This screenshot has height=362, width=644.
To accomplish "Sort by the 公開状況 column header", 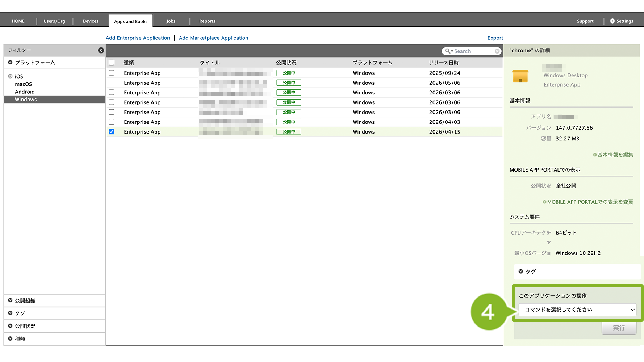I will point(287,63).
